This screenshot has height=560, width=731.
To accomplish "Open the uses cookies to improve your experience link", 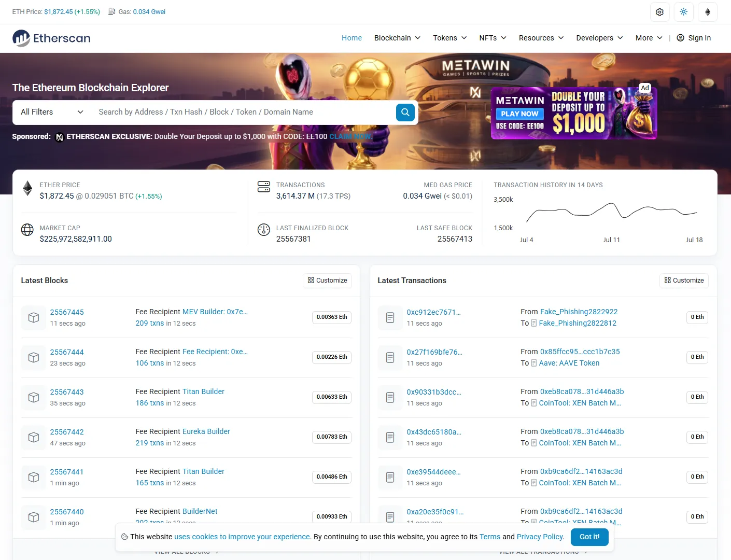I will 242,537.
